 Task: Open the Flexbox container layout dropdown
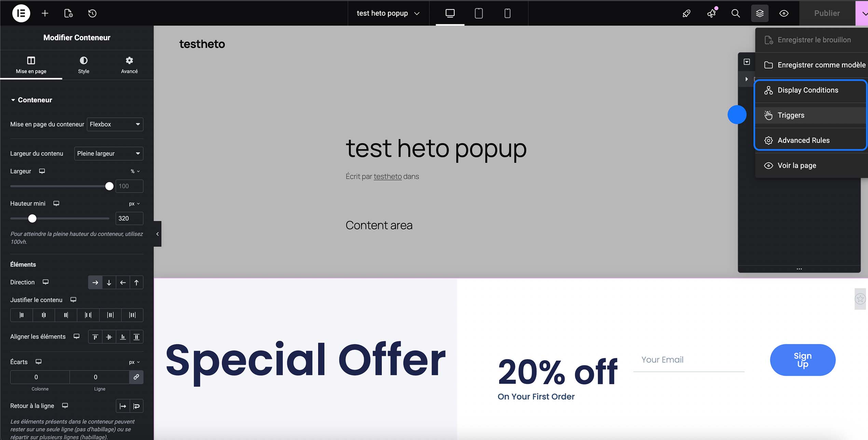(115, 124)
